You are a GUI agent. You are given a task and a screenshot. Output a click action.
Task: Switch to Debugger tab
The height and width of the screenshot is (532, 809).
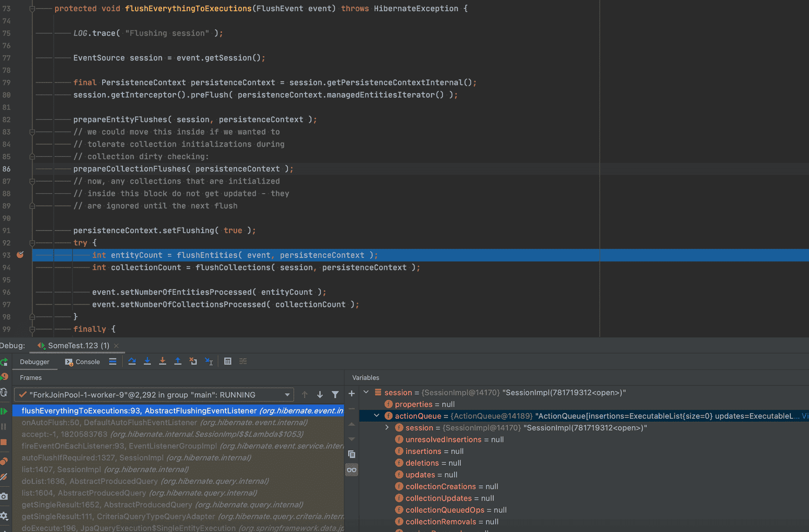coord(34,362)
